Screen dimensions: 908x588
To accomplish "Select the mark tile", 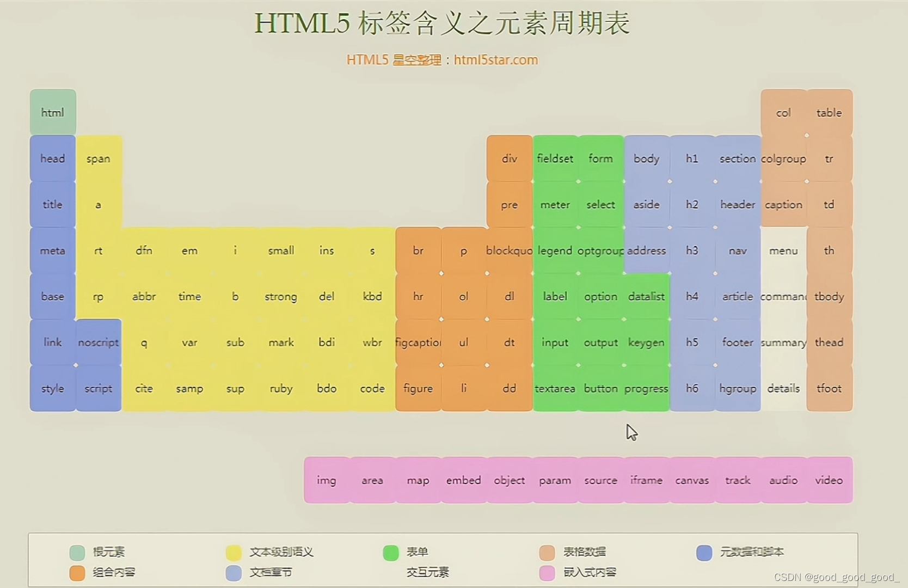I will (x=281, y=342).
